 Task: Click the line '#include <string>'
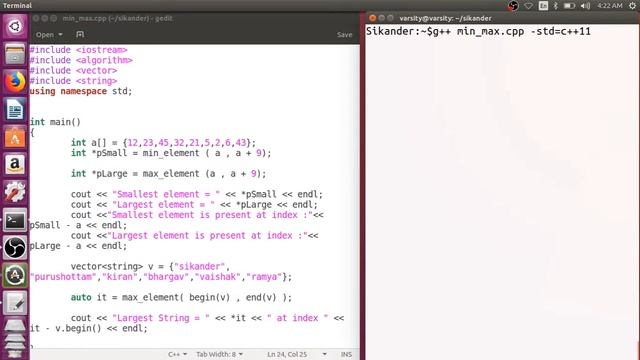tap(73, 81)
